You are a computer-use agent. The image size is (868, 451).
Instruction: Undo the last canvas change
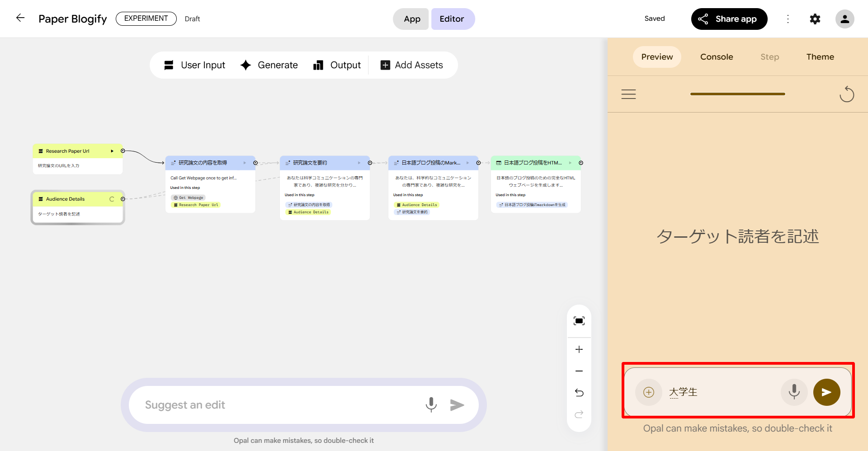(579, 393)
